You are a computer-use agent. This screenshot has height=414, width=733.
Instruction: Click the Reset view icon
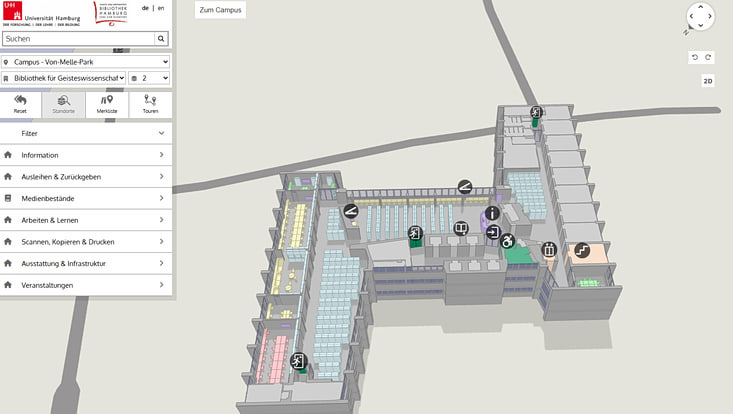(x=21, y=104)
